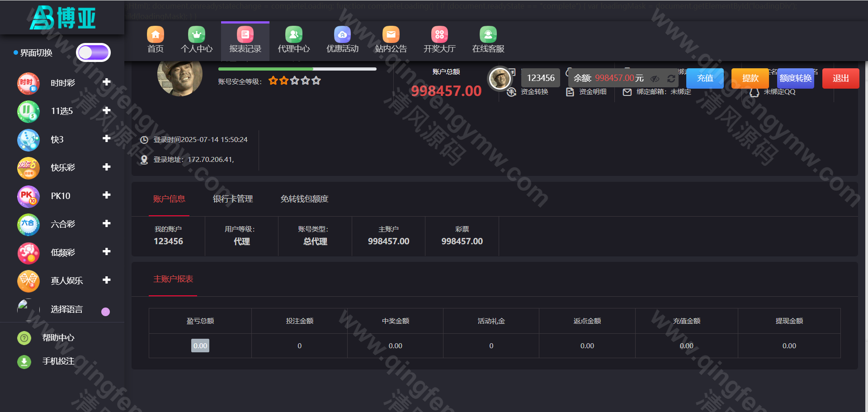The height and width of the screenshot is (412, 868).
Task: Toggle the 界面切换 switch
Action: pos(93,53)
